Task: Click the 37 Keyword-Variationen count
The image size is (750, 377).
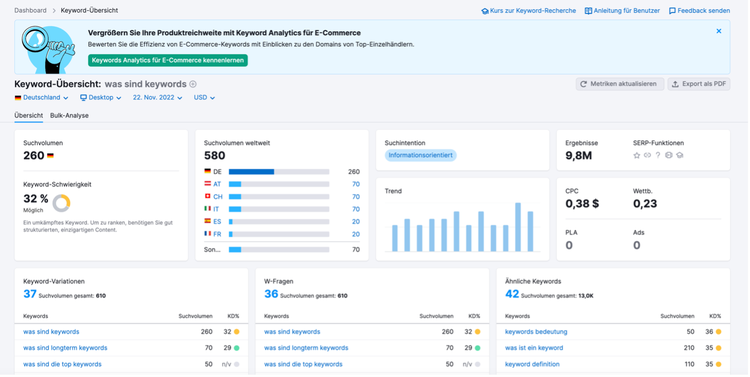Action: click(30, 294)
